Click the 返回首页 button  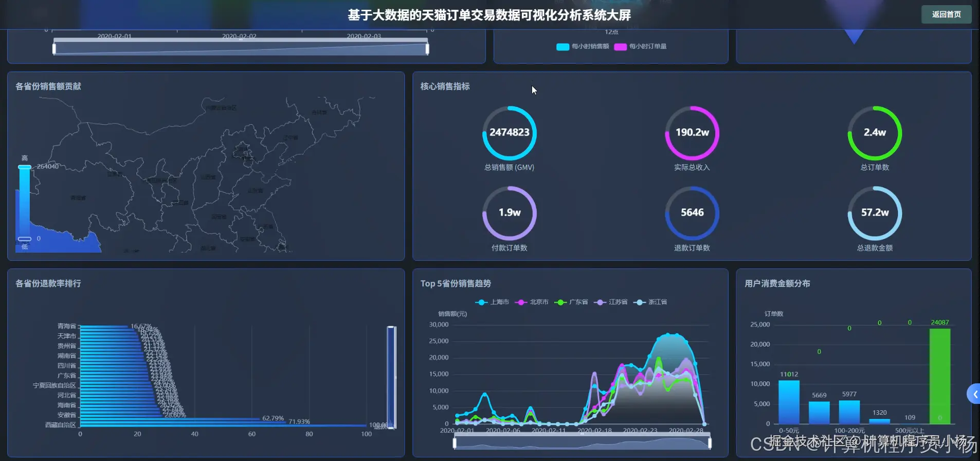[x=946, y=14]
